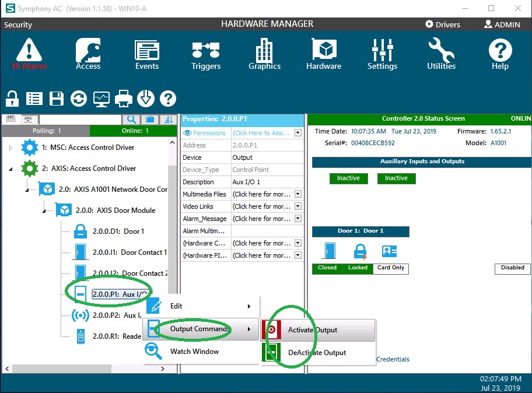This screenshot has height=393, width=532.
Task: Open the Settings module
Action: coord(383,54)
